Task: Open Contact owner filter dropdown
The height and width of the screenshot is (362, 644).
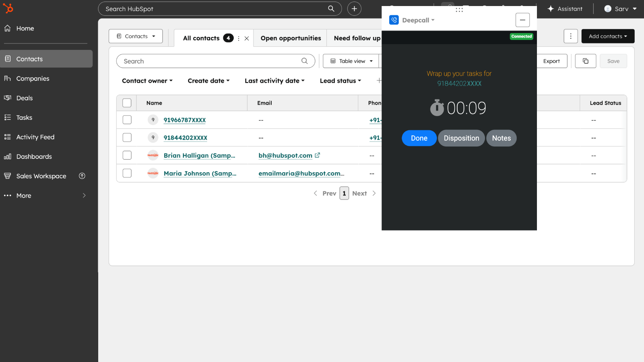Action: (x=147, y=81)
